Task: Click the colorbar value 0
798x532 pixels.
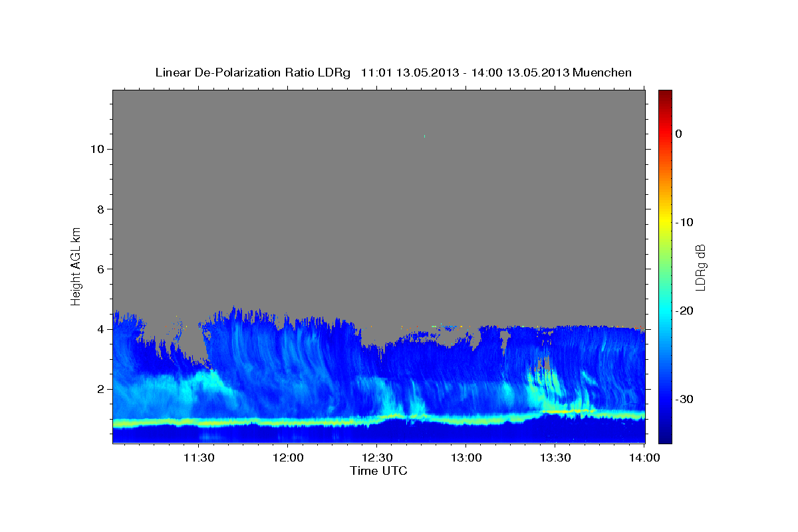Action: pos(679,134)
